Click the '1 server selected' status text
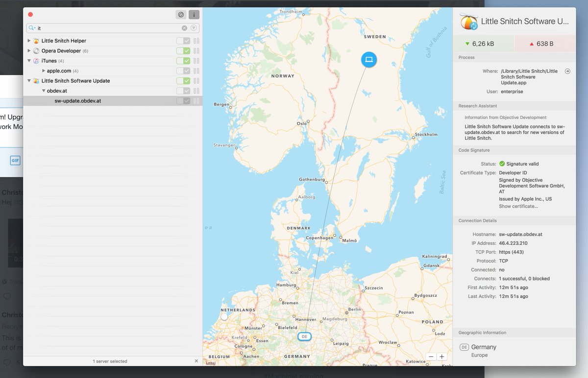The width and height of the screenshot is (588, 378). click(110, 361)
